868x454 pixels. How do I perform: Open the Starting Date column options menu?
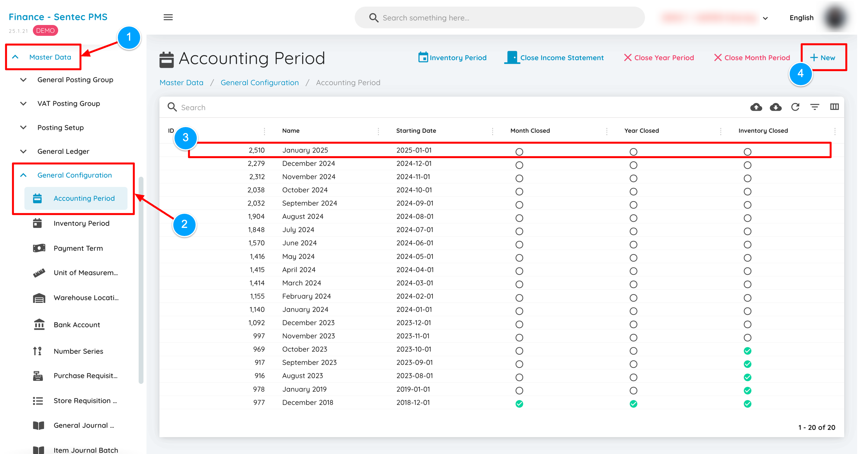coord(492,131)
